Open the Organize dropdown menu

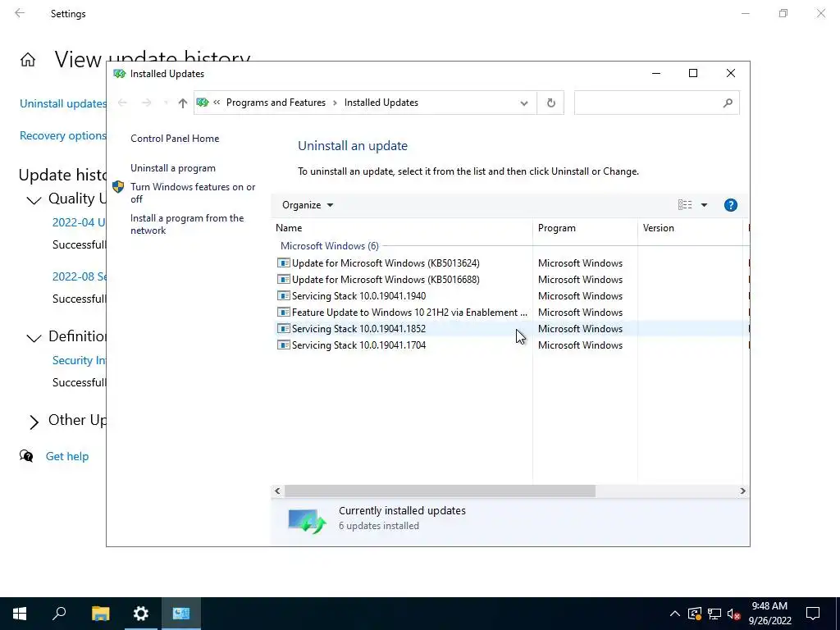coord(308,205)
